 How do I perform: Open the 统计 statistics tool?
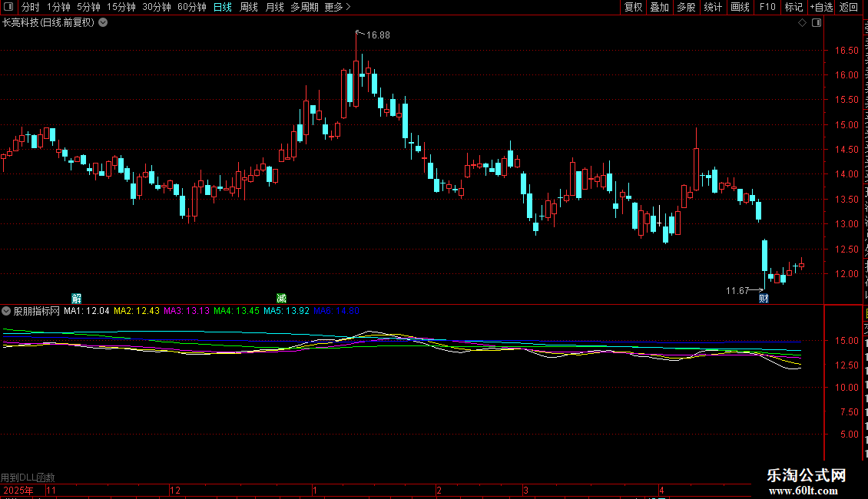pyautogui.click(x=712, y=7)
